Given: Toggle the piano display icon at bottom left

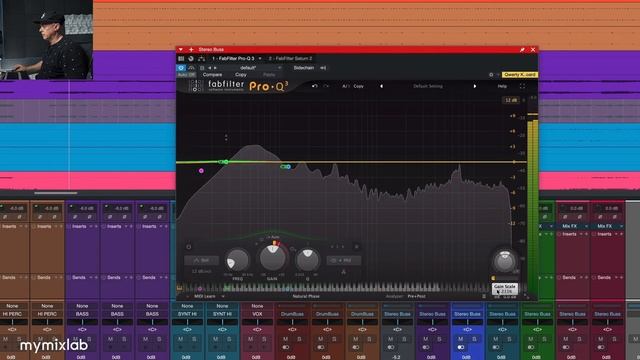Looking at the screenshot, I should pos(179,288).
